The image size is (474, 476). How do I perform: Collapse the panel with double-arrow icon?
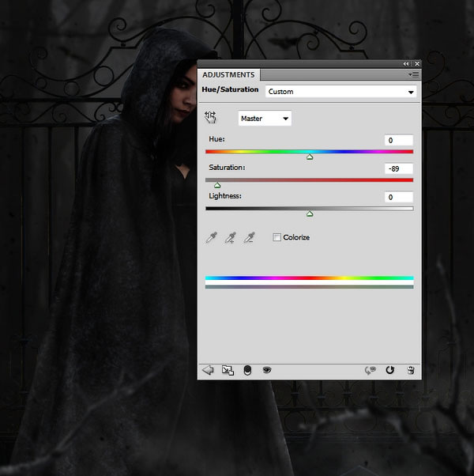tap(406, 63)
